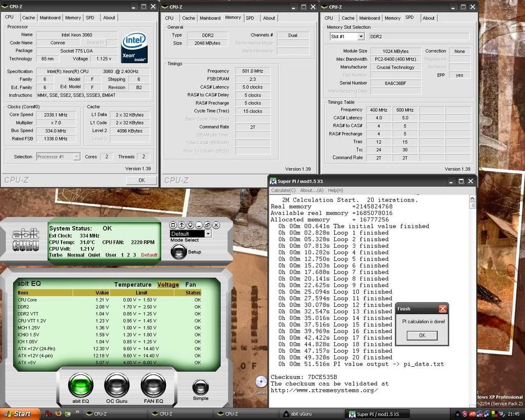Image resolution: width=525 pixels, height=420 pixels.
Task: Click the memory Frequency field 501.0 MHz
Action: click(x=252, y=71)
